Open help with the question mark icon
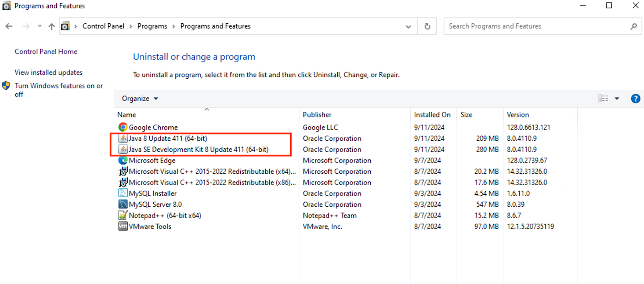 [636, 99]
